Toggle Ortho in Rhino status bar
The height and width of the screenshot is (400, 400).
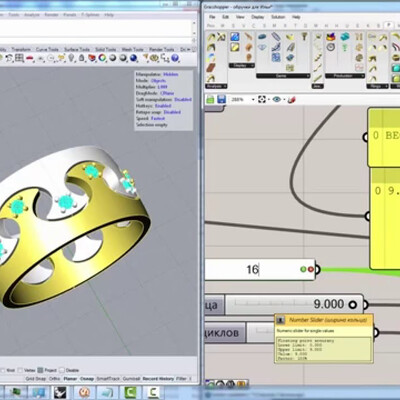point(54,379)
